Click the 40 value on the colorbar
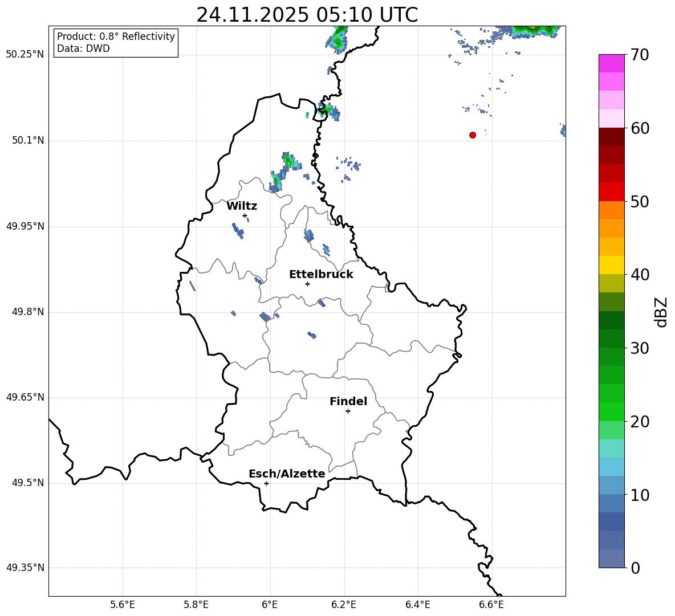This screenshot has height=616, width=675. pos(639,275)
